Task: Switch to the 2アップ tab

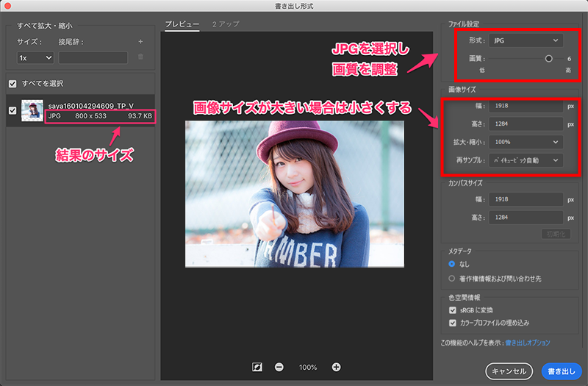Action: point(224,24)
